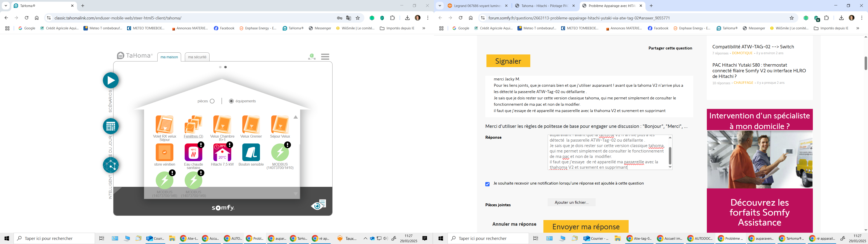
Task: Go to first house page dot
Action: click(220, 67)
